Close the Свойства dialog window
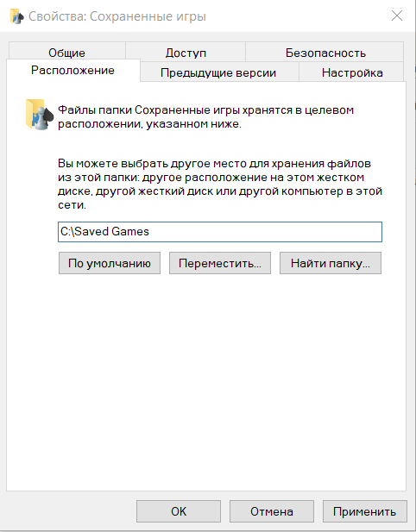Screen dimensions: 416x532 (x=397, y=16)
